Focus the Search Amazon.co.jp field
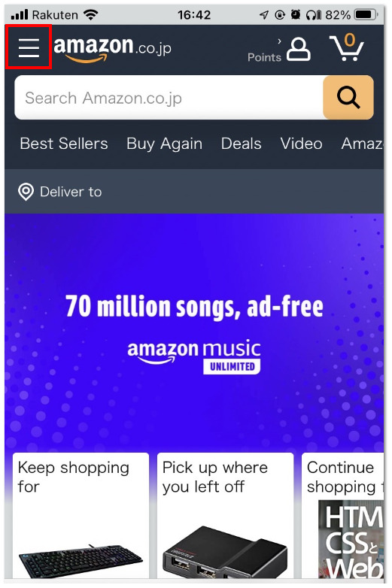This screenshot has height=588, width=392. point(169,98)
